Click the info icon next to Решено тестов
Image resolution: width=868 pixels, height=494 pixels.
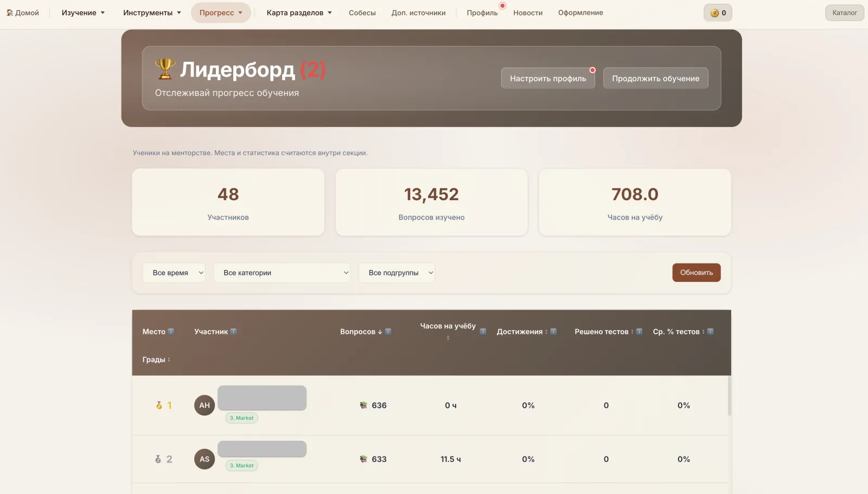pos(639,331)
